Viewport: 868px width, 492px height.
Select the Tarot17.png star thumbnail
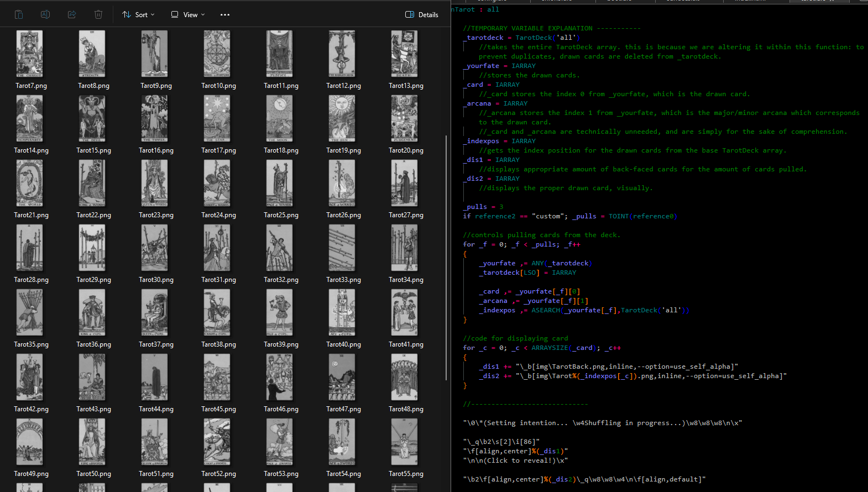click(217, 118)
